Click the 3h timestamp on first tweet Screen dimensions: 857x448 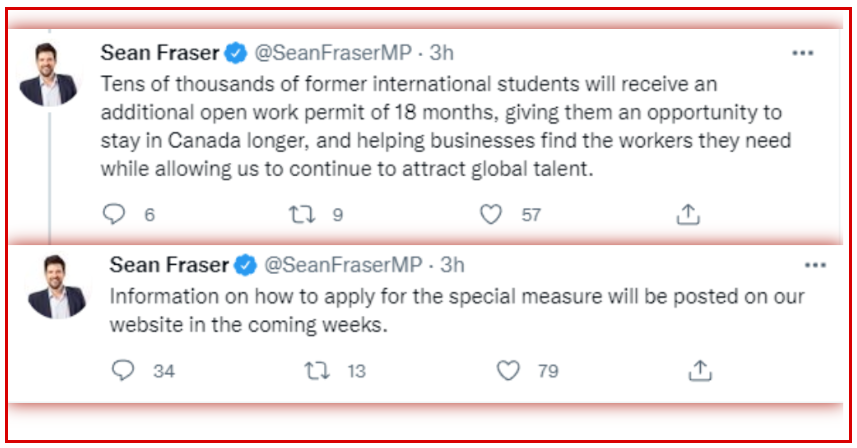[x=441, y=51]
